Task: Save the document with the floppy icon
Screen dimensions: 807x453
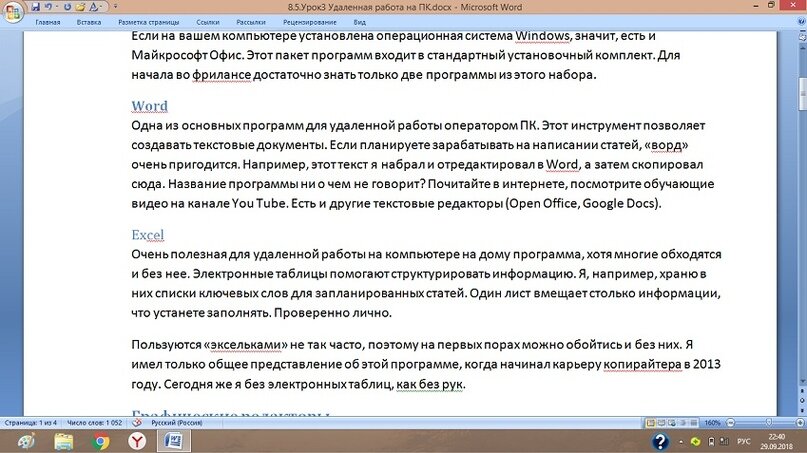Action: click(x=35, y=7)
